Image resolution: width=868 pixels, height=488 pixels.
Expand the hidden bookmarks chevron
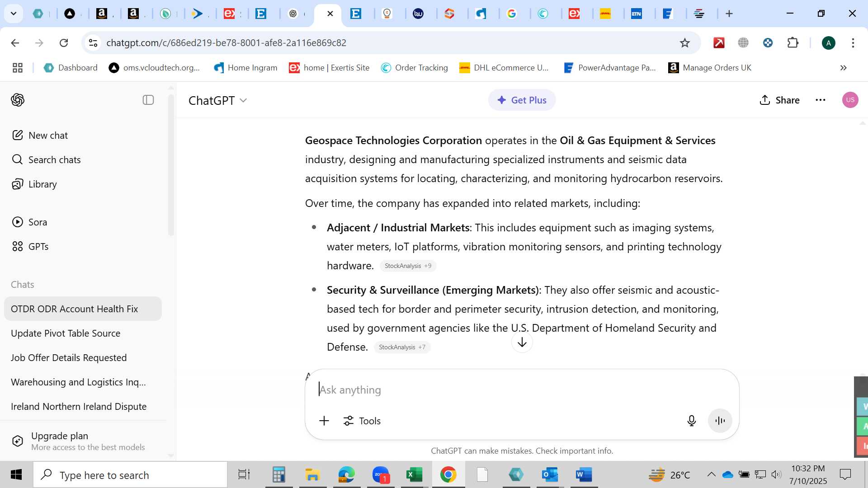point(843,68)
